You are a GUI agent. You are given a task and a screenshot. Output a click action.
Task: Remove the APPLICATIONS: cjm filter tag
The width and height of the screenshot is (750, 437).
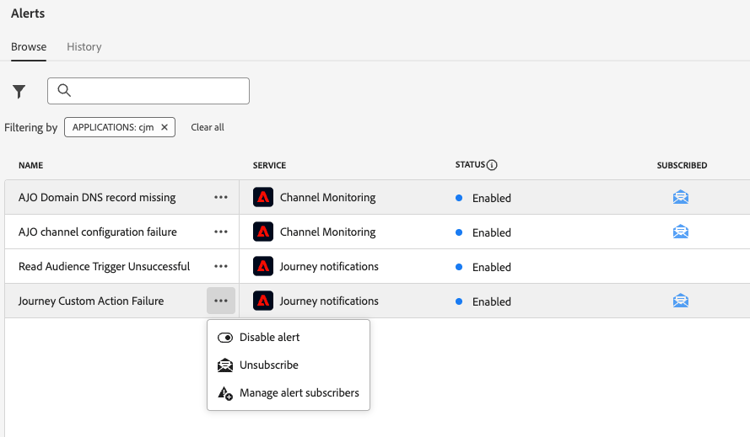pyautogui.click(x=164, y=127)
